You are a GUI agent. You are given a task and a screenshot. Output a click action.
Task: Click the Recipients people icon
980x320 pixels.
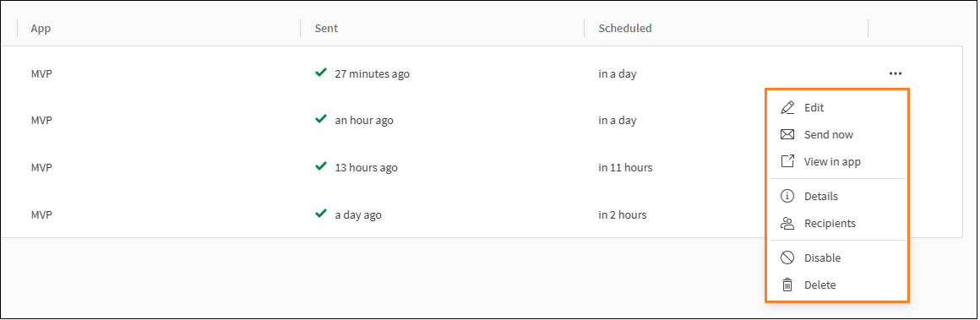pos(787,223)
